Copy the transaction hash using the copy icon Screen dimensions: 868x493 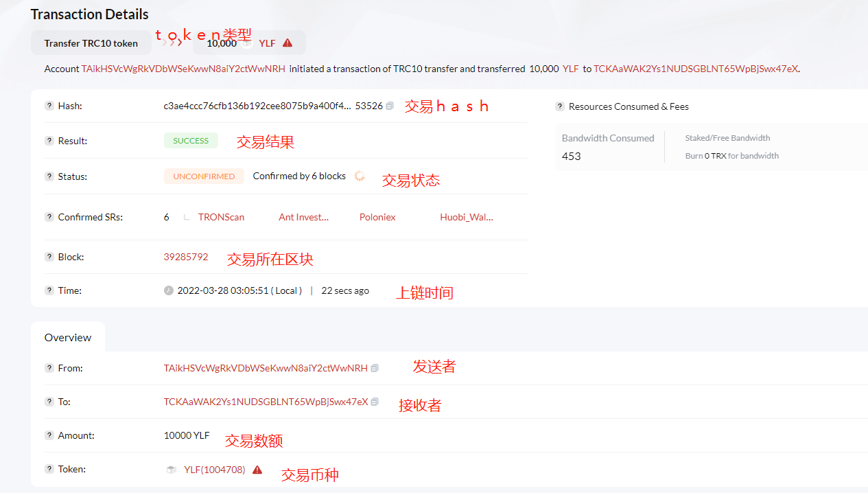click(x=390, y=106)
